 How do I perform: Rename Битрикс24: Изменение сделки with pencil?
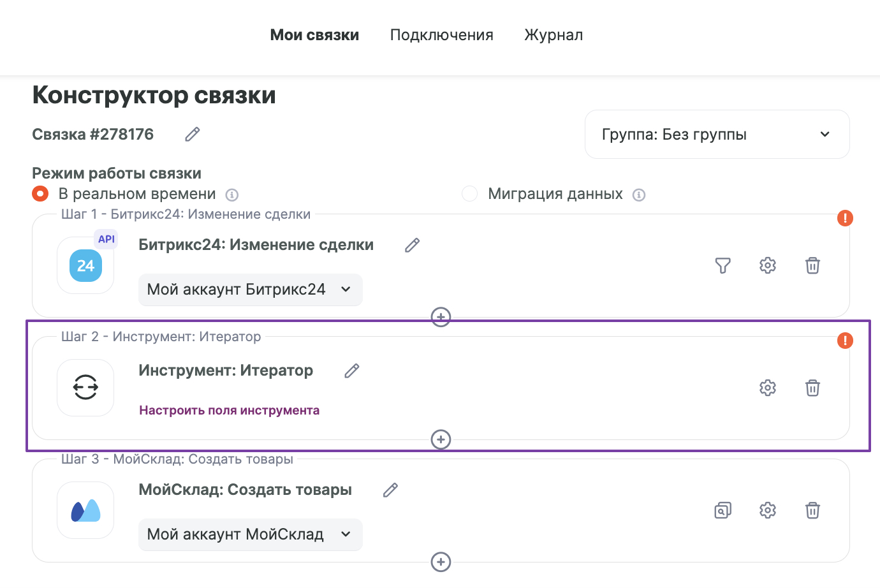click(x=412, y=245)
